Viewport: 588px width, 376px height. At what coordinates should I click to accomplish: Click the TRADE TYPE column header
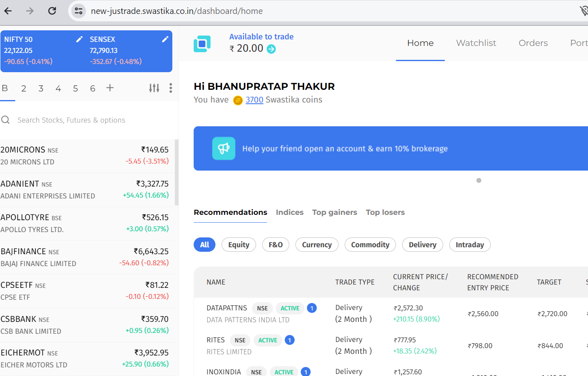(x=355, y=282)
